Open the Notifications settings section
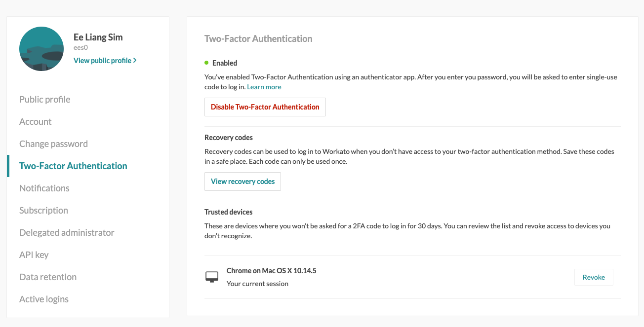The width and height of the screenshot is (644, 327). coord(44,188)
